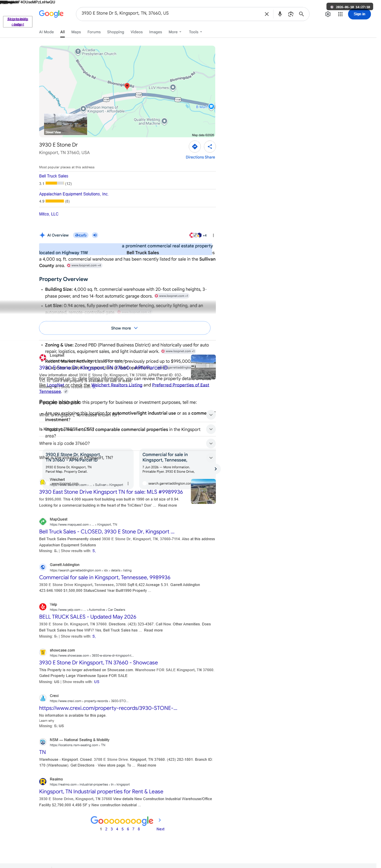
Task: Select Arcadia Presbyterian Church map marker
Action: 78,52
